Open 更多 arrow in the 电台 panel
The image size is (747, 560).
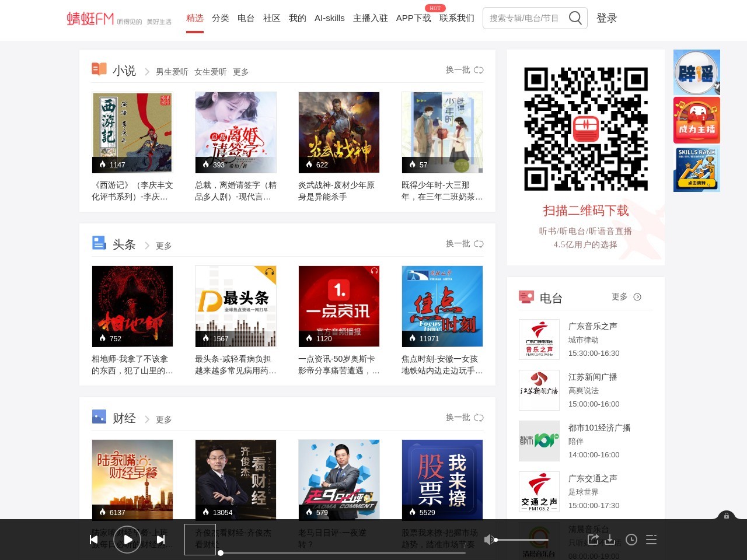pyautogui.click(x=638, y=297)
